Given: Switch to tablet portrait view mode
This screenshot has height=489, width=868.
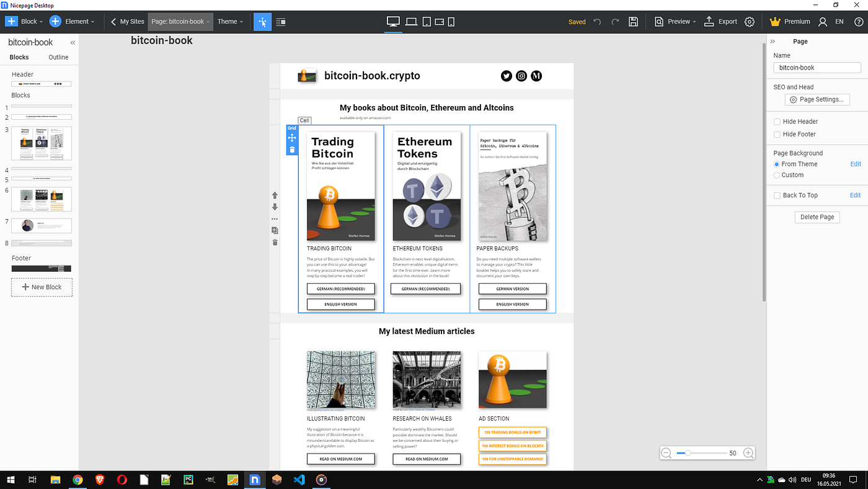Looking at the screenshot, I should click(x=427, y=22).
